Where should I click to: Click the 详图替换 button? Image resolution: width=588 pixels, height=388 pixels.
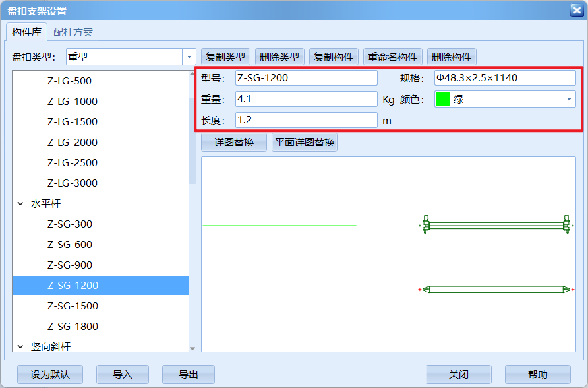tap(234, 143)
